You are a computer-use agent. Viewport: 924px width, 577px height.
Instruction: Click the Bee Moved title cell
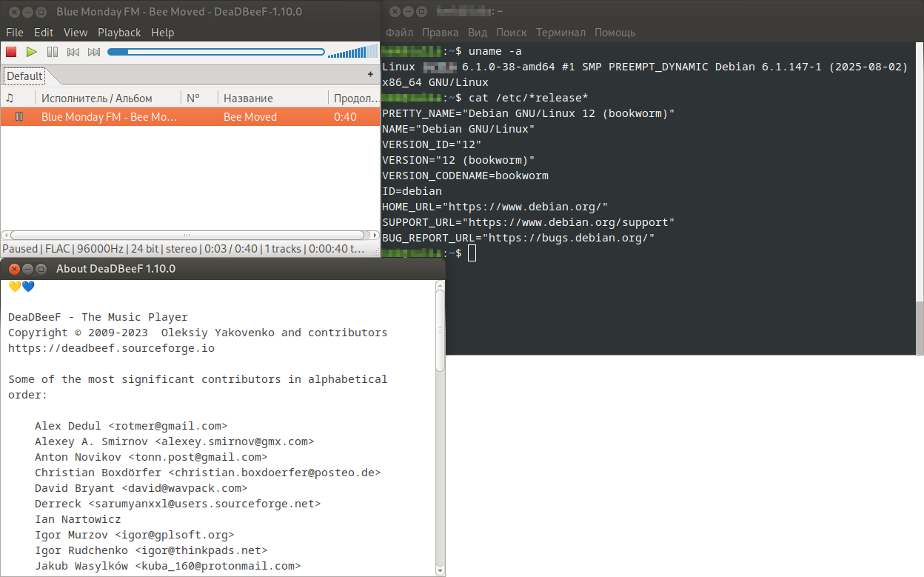click(250, 117)
